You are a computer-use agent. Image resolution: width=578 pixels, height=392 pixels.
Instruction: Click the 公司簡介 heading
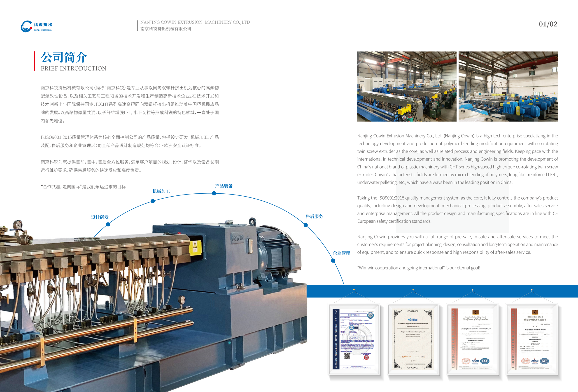(x=64, y=57)
